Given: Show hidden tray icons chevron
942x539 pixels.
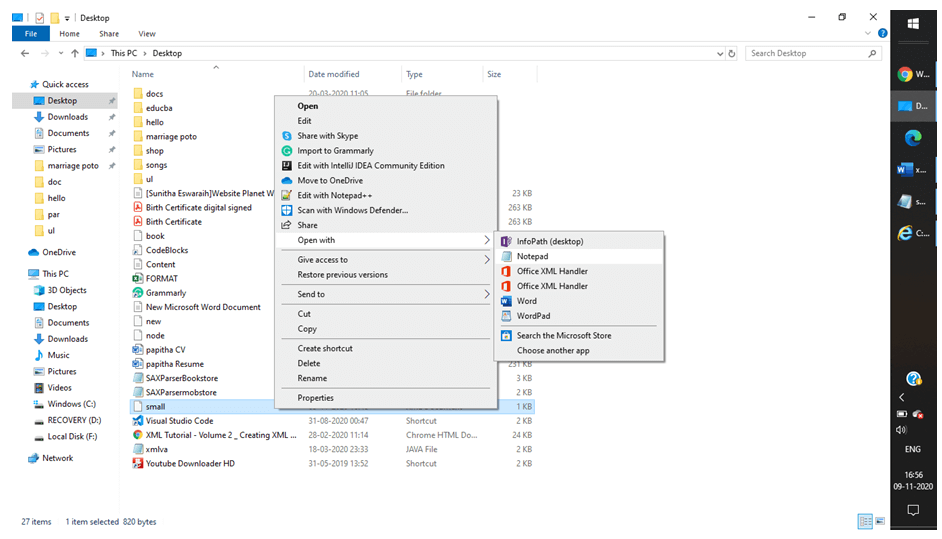Looking at the screenshot, I should [902, 397].
